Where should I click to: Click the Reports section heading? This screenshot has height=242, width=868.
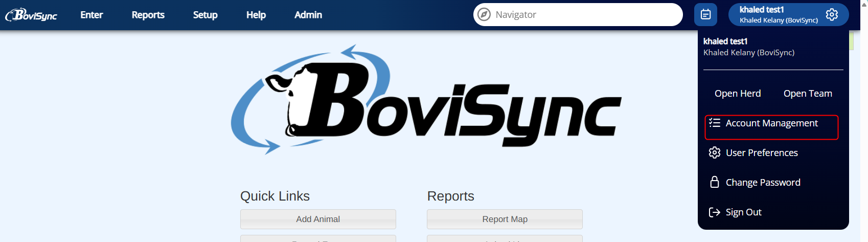[450, 196]
